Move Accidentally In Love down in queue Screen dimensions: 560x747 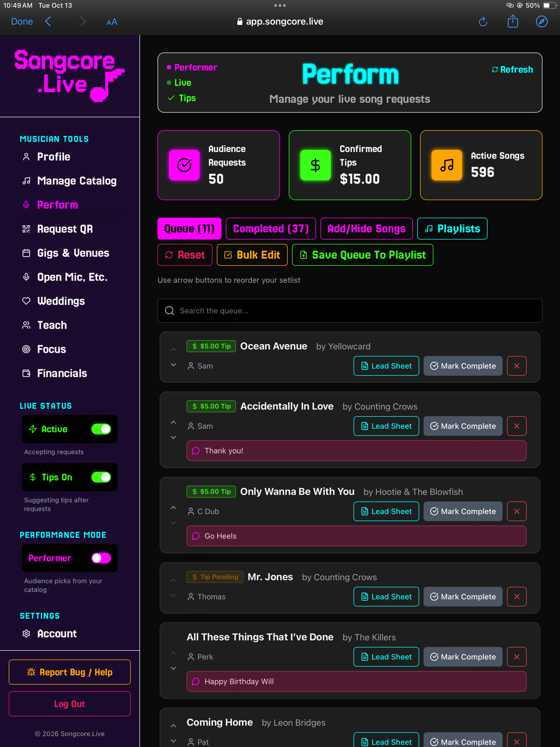coord(173,437)
